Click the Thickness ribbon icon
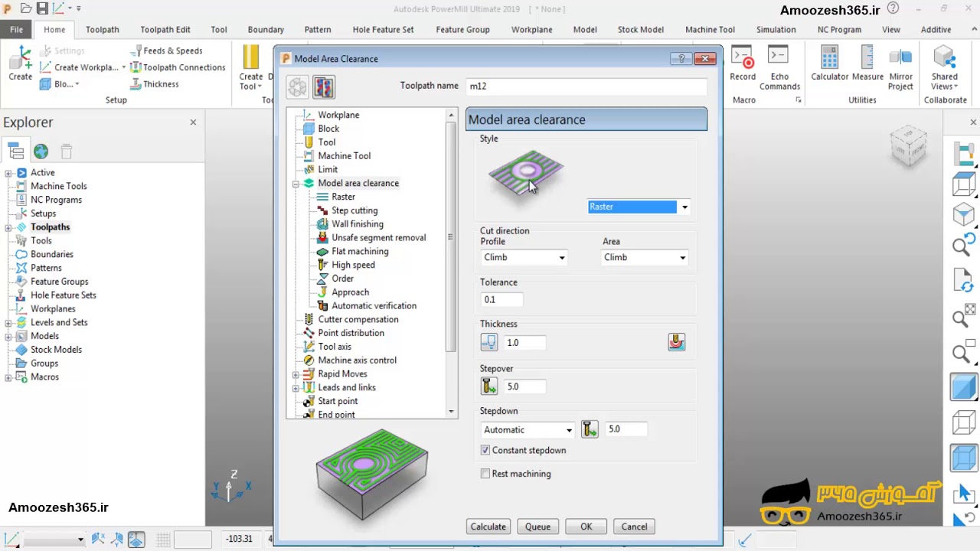 (154, 84)
